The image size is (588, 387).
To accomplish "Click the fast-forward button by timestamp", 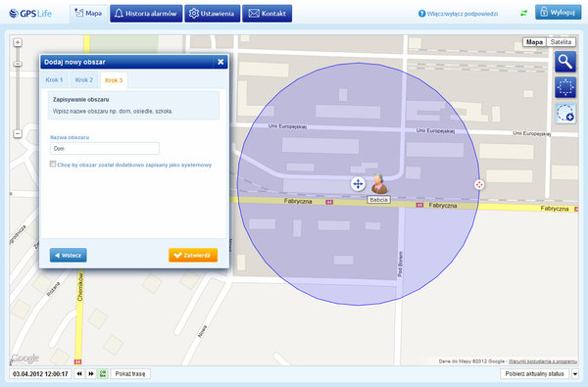I will tap(91, 374).
